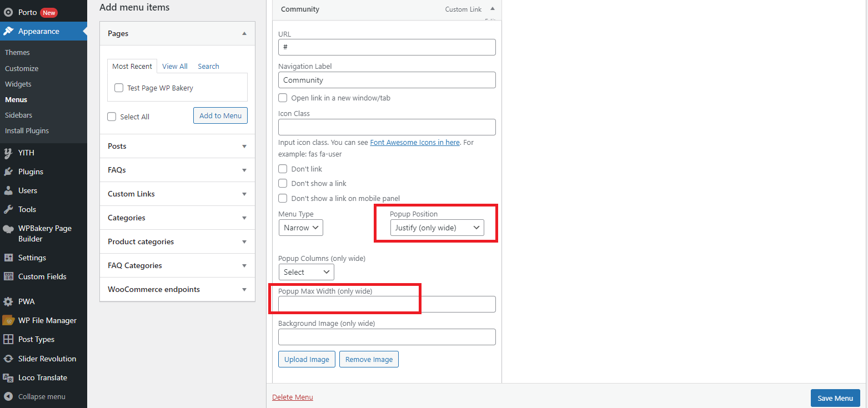Screen dimensions: 868x408
Task: Expand the WooCommerce endpoints panel
Action: (x=244, y=289)
